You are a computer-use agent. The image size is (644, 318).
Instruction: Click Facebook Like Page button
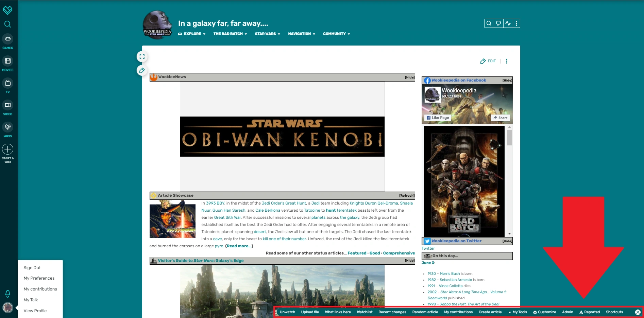point(438,118)
